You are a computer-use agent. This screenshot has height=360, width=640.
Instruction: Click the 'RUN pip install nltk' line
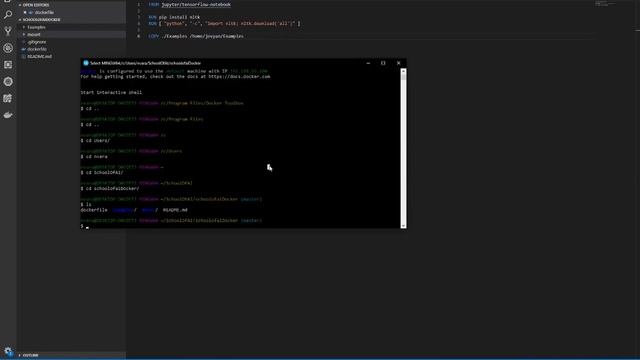[x=174, y=17]
